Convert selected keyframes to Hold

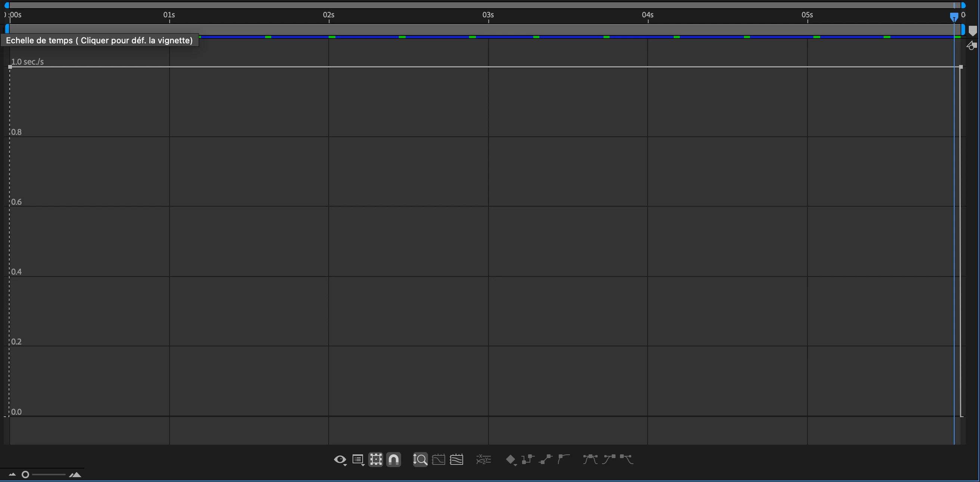pos(528,460)
